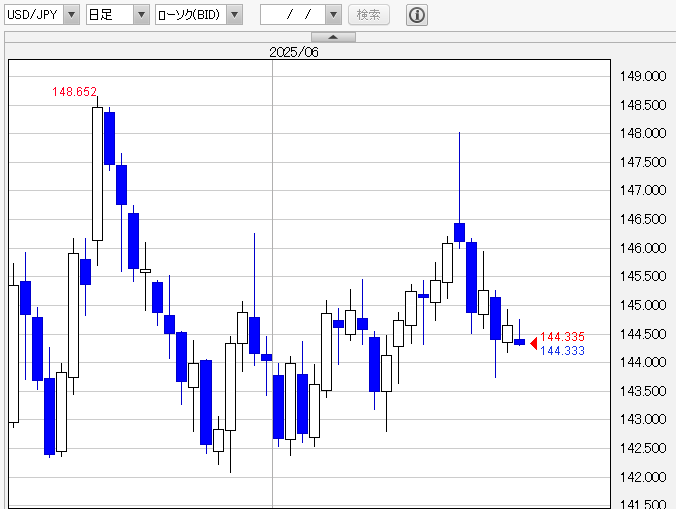Click the 148.500 price axis label
The width and height of the screenshot is (676, 509).
click(643, 105)
